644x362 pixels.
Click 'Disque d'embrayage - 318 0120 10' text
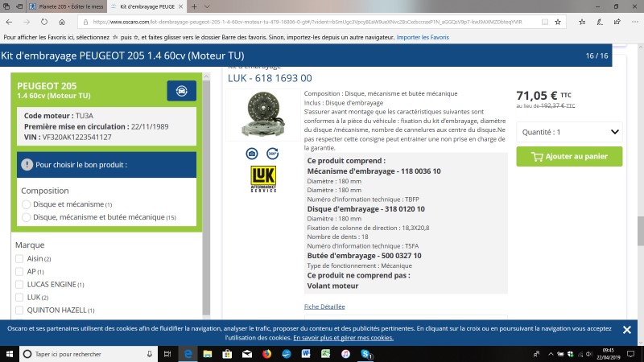pos(366,209)
